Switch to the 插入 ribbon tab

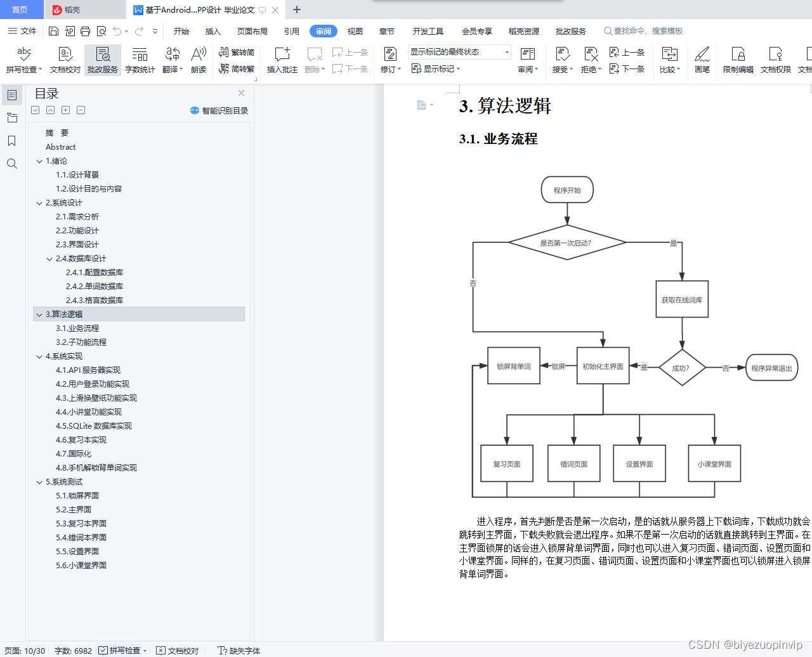tap(212, 30)
